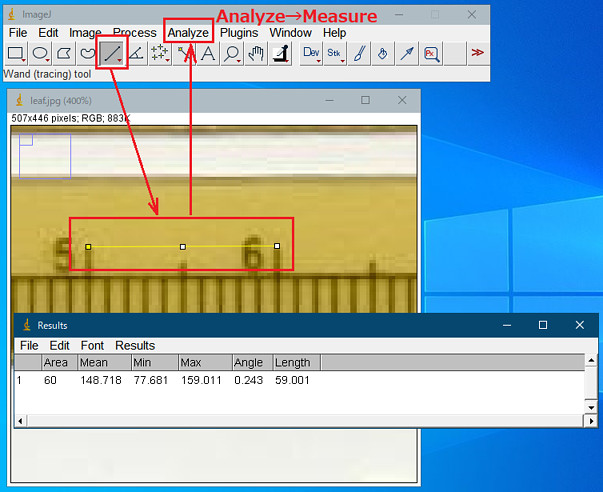Click the Results horizontal scroll left arrow
The image size is (603, 492).
click(20, 421)
